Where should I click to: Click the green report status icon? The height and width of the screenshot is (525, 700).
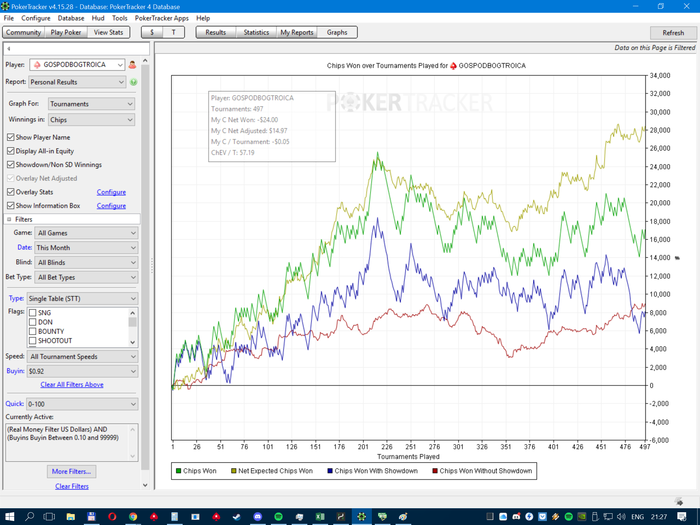tap(133, 82)
